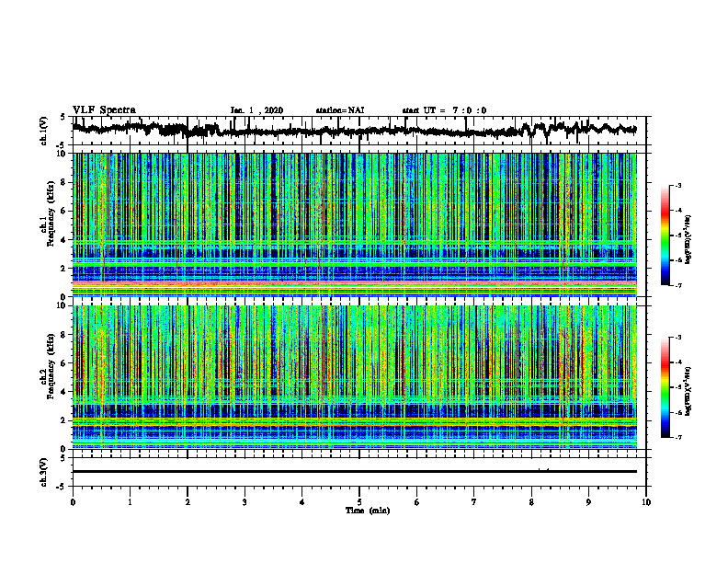Screen dimensions: 728x563
Task: Click inside the ch.1 spectrogram plot
Action: (x=354, y=224)
